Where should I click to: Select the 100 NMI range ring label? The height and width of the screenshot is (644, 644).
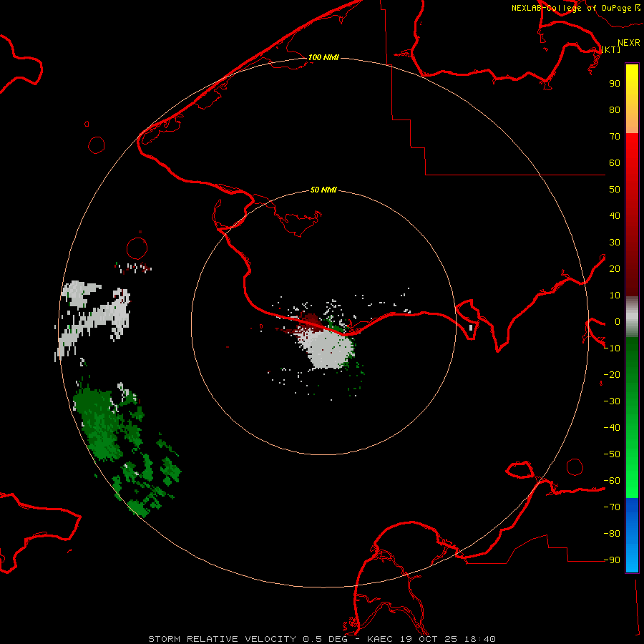tap(323, 57)
